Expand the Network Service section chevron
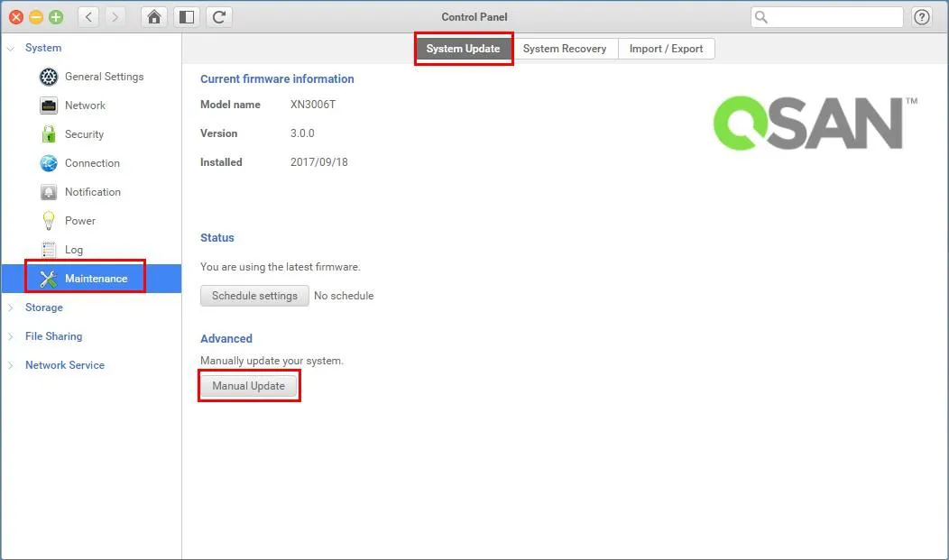Viewport: 949px width, 560px height. 10,365
